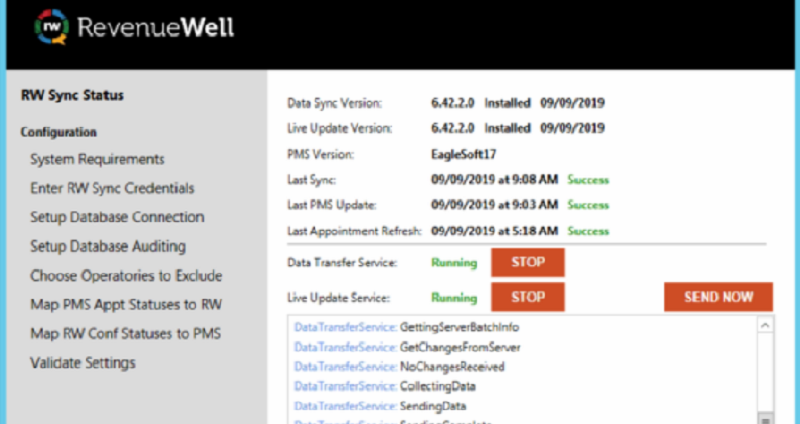The image size is (800, 424).
Task: Open System Requirements in the sidebar
Action: (97, 159)
